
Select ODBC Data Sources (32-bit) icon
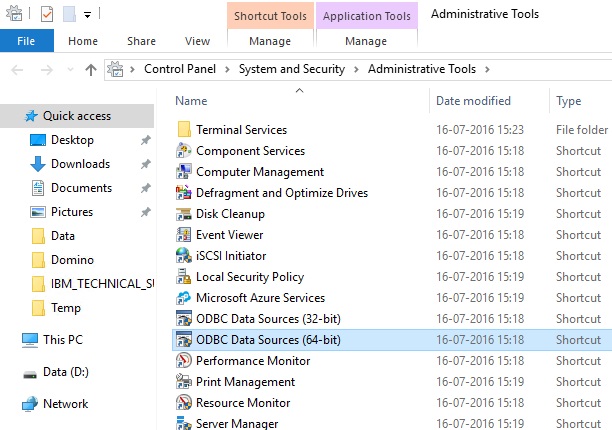tap(184, 319)
